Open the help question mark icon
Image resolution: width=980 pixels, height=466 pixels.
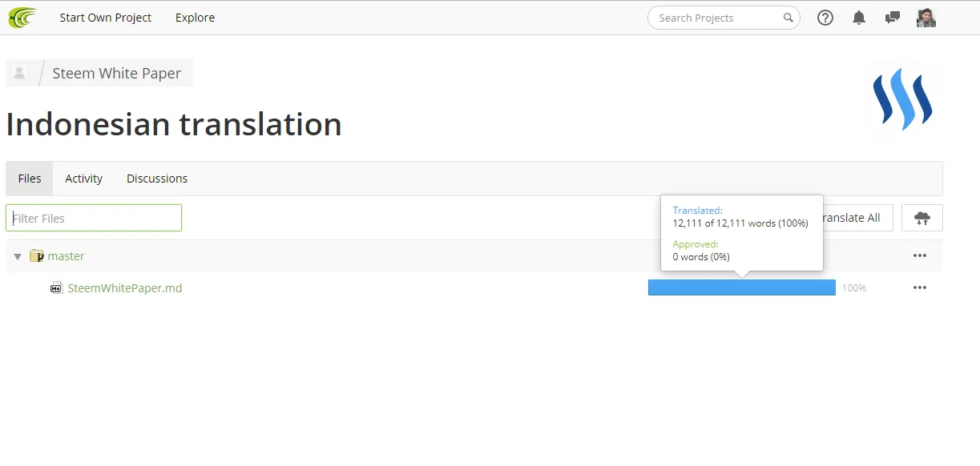click(x=825, y=18)
